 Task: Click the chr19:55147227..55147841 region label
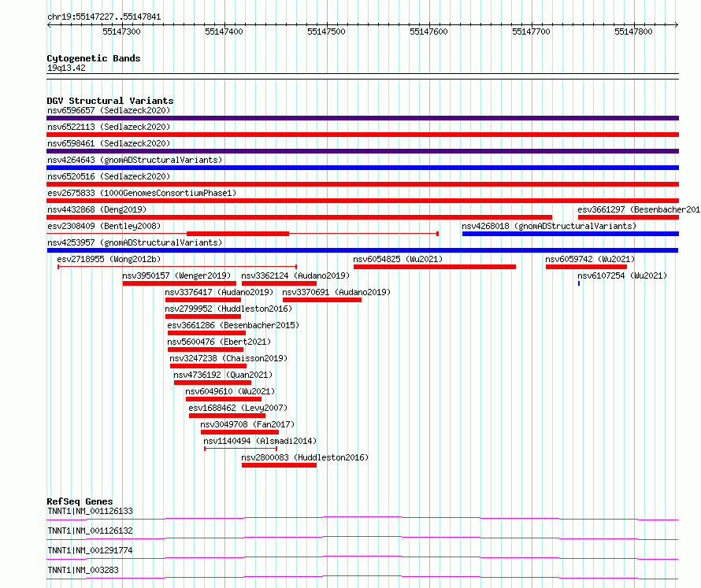tap(104, 17)
